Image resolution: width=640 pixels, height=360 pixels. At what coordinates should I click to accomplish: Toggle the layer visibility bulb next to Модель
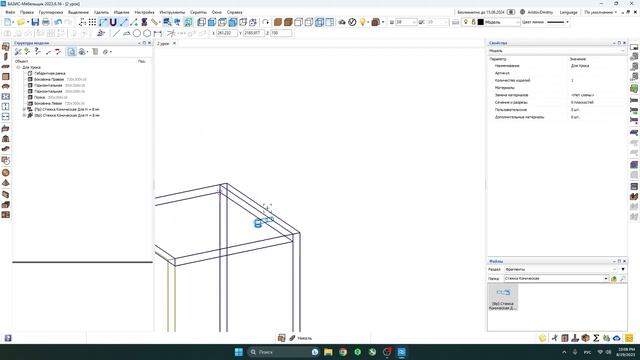466,22
